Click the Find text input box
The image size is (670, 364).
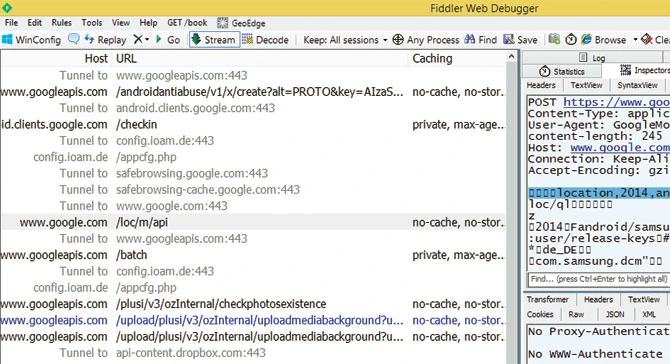point(598,279)
